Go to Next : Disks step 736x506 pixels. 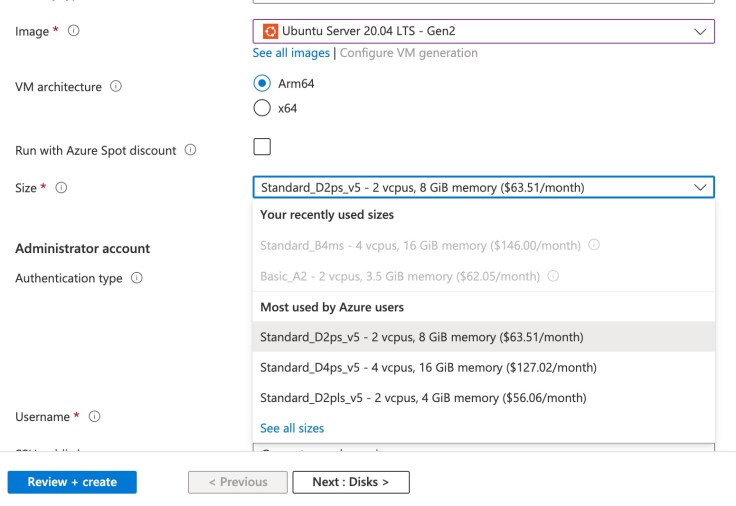[x=351, y=482]
